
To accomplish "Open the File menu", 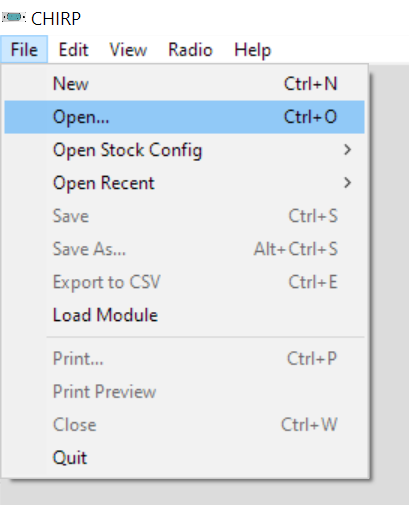I will pos(24,50).
